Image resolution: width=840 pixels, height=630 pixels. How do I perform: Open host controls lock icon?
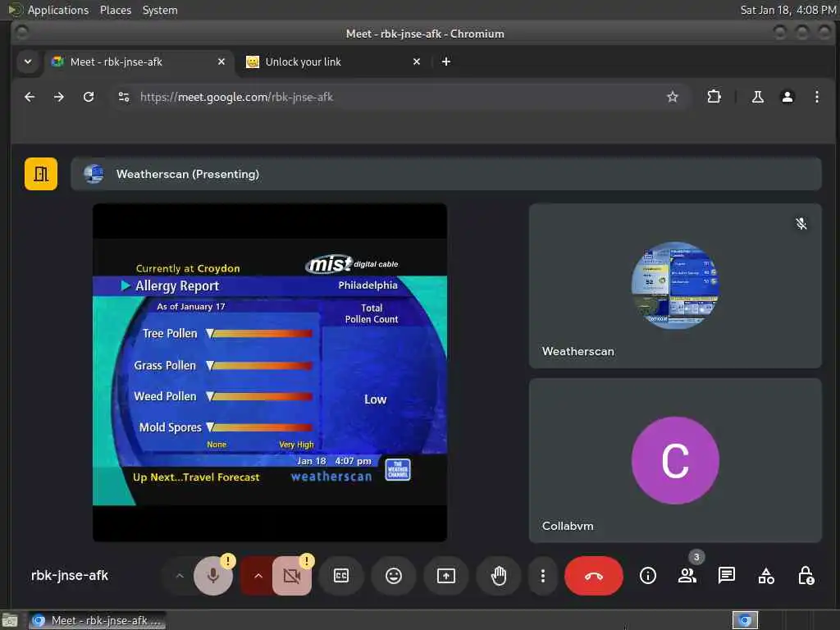[806, 576]
